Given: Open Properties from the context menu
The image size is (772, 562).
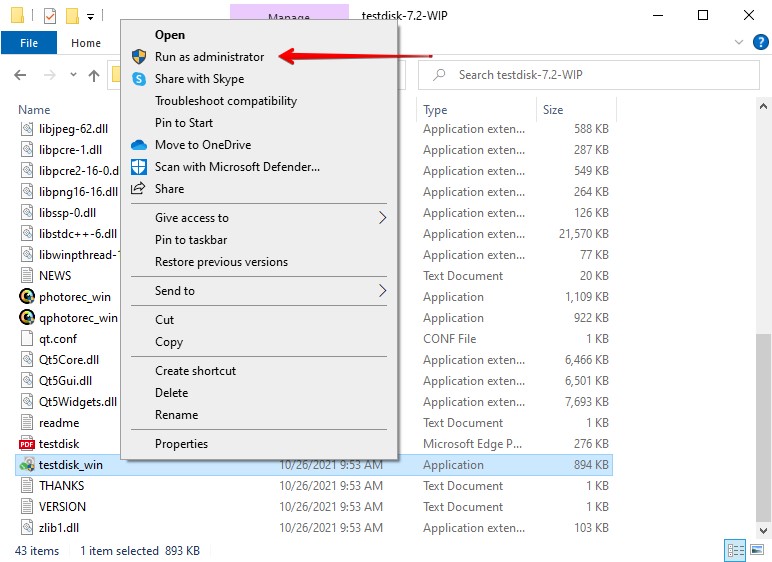Looking at the screenshot, I should [182, 444].
